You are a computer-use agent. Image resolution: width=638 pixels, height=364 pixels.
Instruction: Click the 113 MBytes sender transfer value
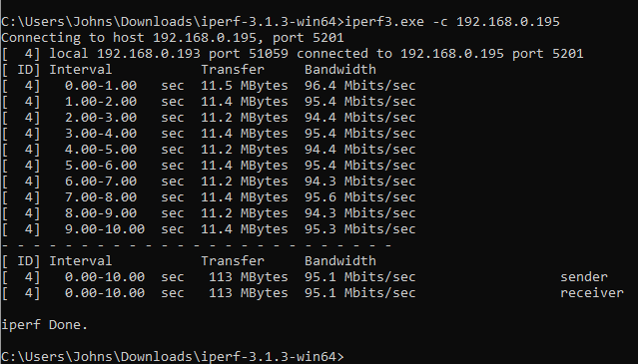[x=249, y=277]
